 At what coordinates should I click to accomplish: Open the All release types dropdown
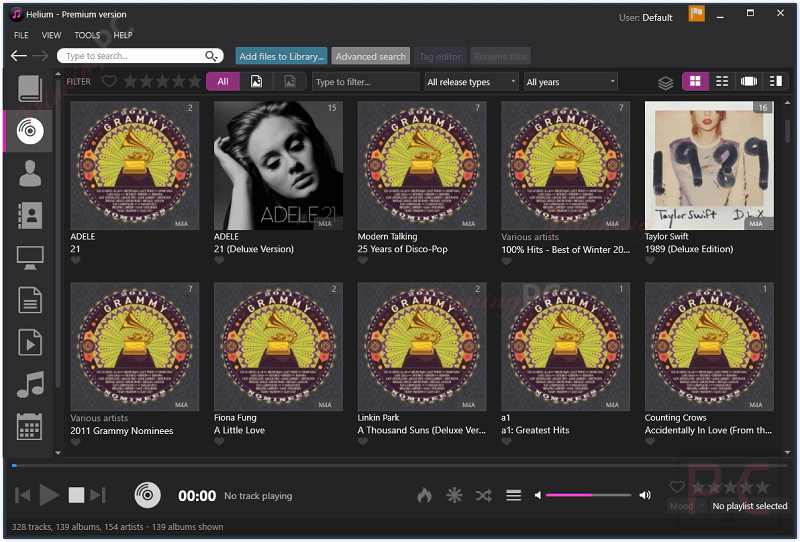[471, 82]
